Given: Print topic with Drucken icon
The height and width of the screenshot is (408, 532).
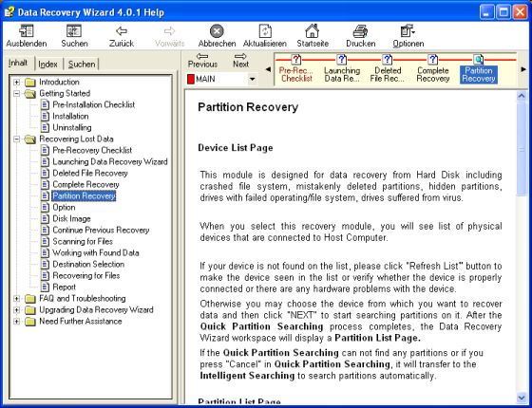Looking at the screenshot, I should [360, 31].
